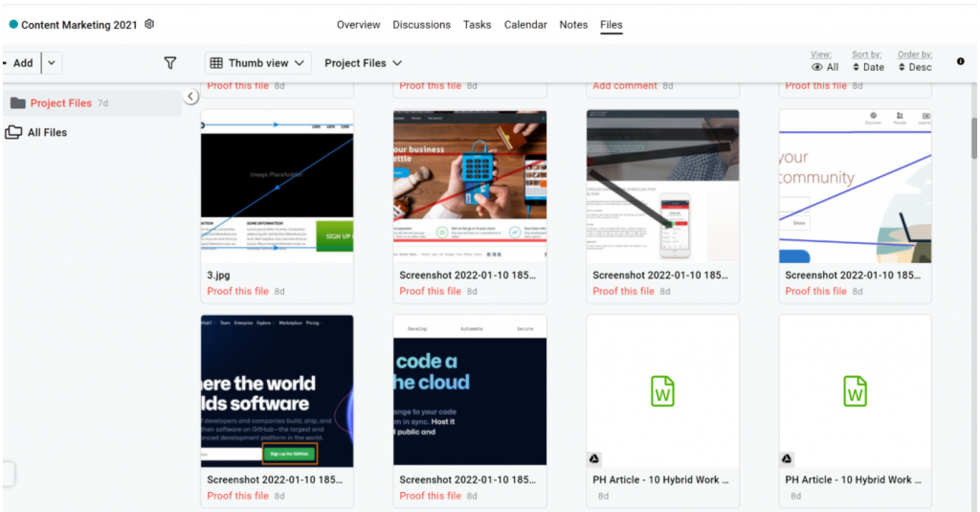
Task: Click the Project Files folder icon
Action: (x=17, y=103)
